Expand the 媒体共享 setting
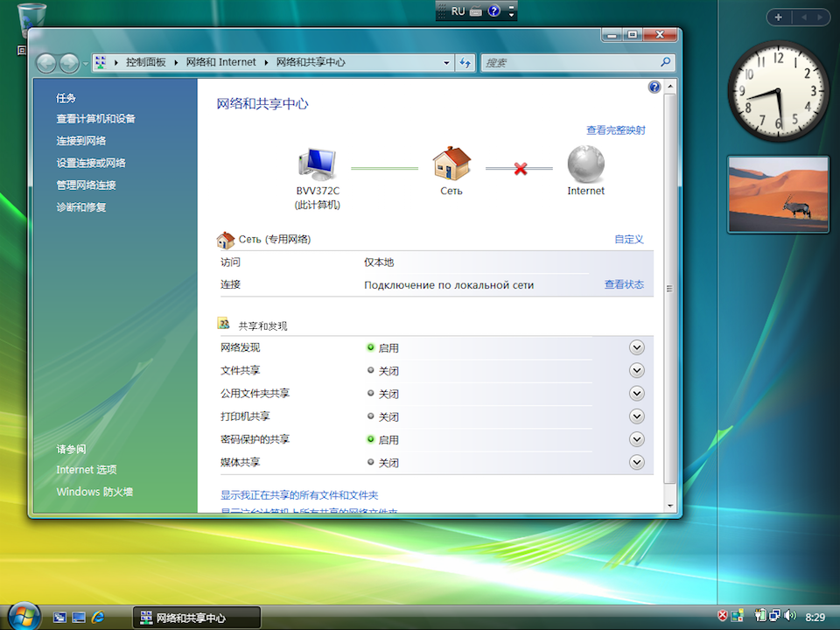Viewport: 840px width, 630px height. [x=636, y=463]
